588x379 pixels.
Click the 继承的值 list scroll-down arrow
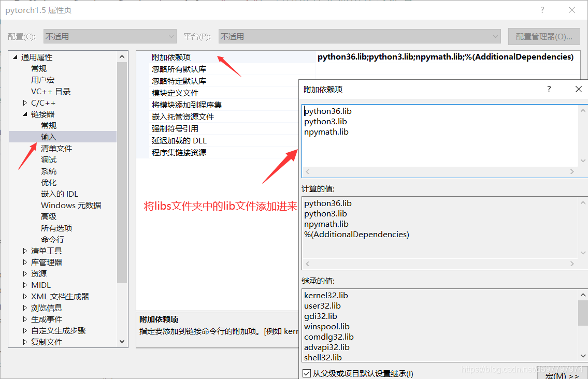point(583,356)
